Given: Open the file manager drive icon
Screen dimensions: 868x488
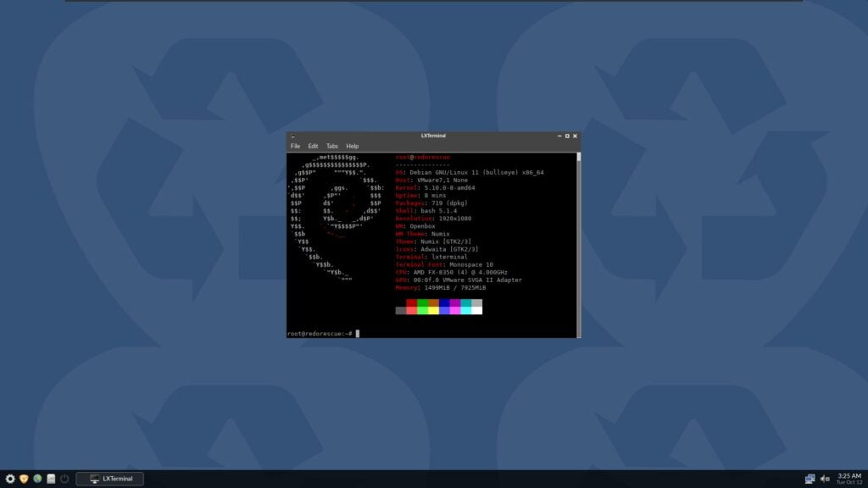Looking at the screenshot, I should [x=51, y=479].
